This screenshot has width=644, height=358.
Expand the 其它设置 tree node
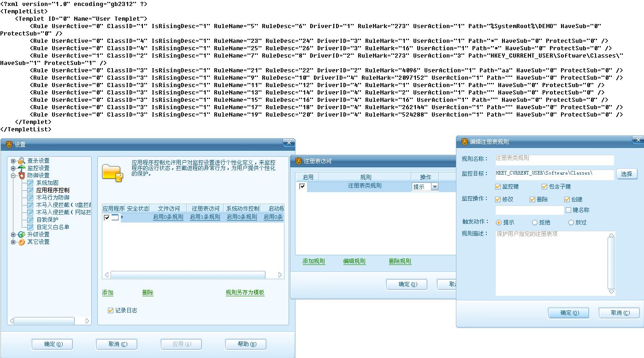(13, 242)
